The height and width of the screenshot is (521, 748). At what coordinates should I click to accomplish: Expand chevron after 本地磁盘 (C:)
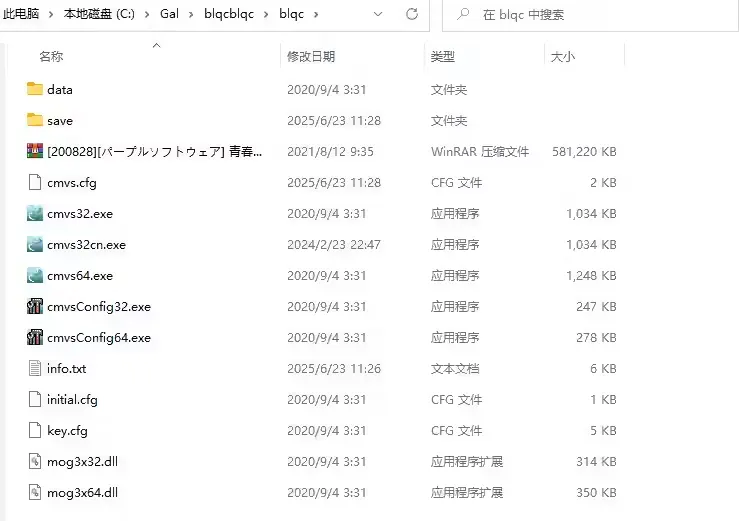(x=147, y=15)
